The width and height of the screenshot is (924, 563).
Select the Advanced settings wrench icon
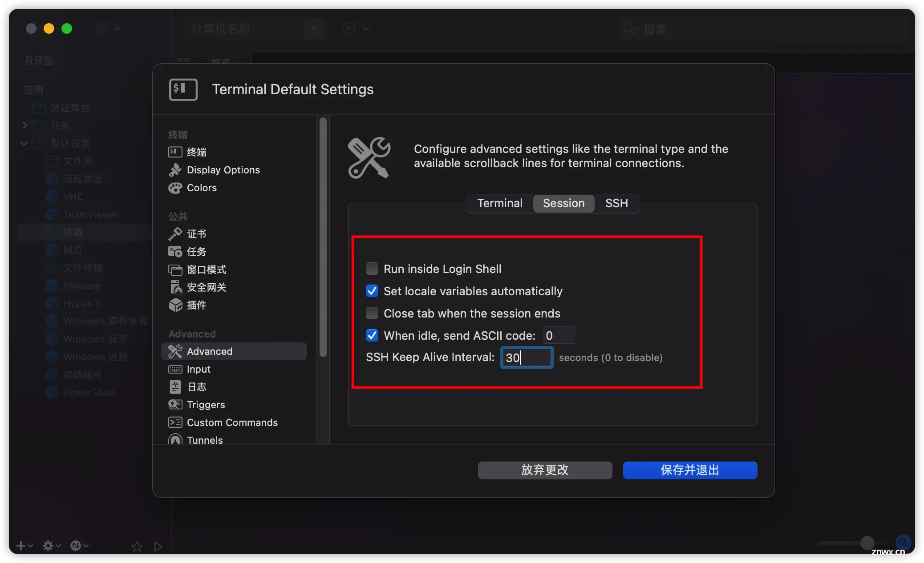[175, 351]
